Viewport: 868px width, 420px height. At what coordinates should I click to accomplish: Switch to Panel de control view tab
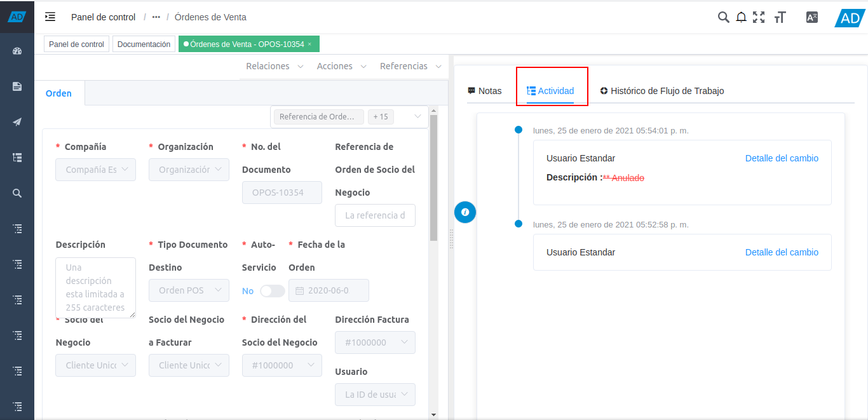pos(76,44)
